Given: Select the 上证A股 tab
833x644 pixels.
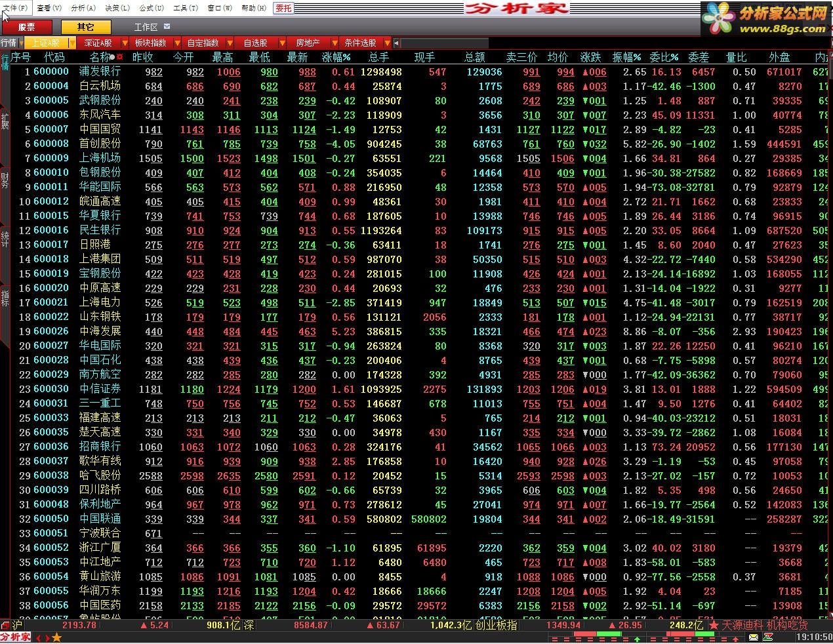Looking at the screenshot, I should point(45,43).
